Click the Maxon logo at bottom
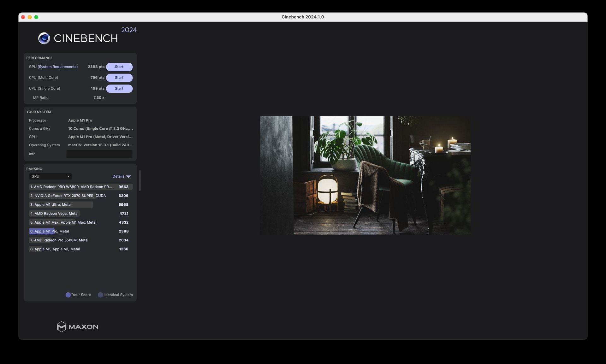This screenshot has height=364, width=606. click(x=77, y=326)
